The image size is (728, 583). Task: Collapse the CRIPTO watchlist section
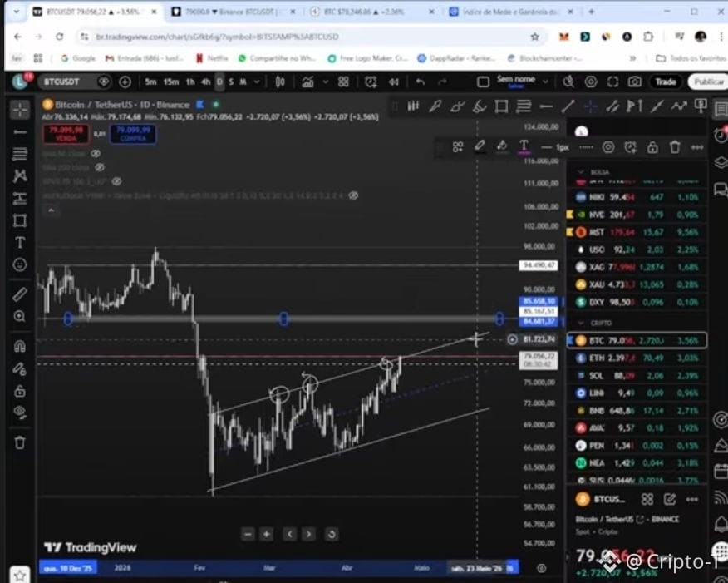pyautogui.click(x=581, y=323)
